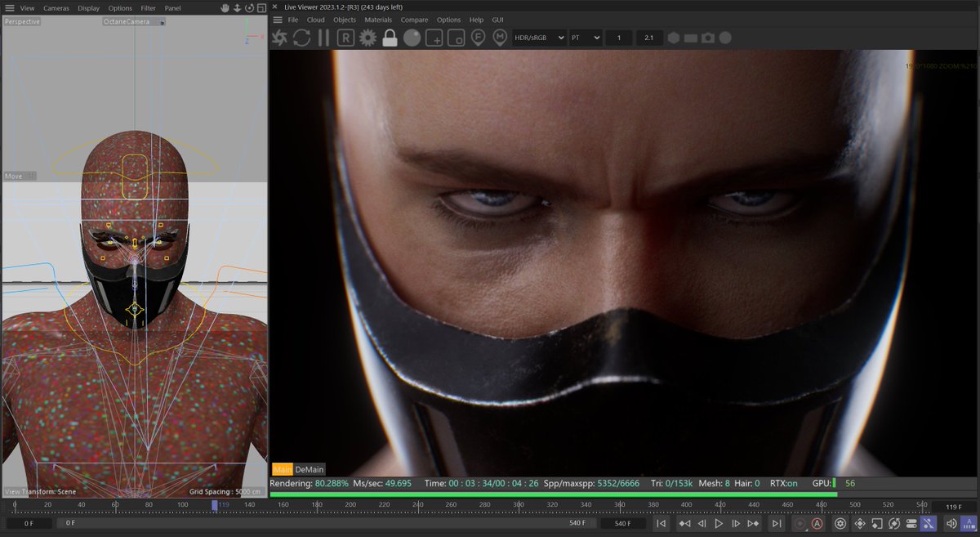Image resolution: width=980 pixels, height=537 pixels.
Task: Switch to the DeMain render tab
Action: pos(310,469)
